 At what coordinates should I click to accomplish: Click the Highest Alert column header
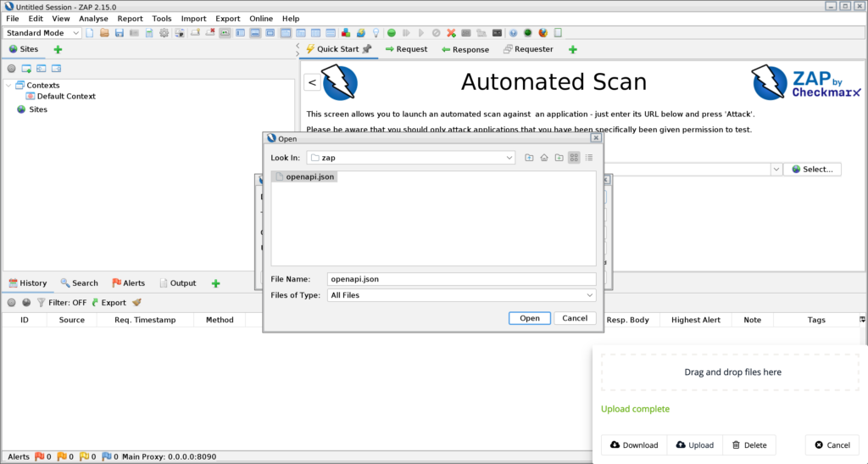pyautogui.click(x=696, y=320)
